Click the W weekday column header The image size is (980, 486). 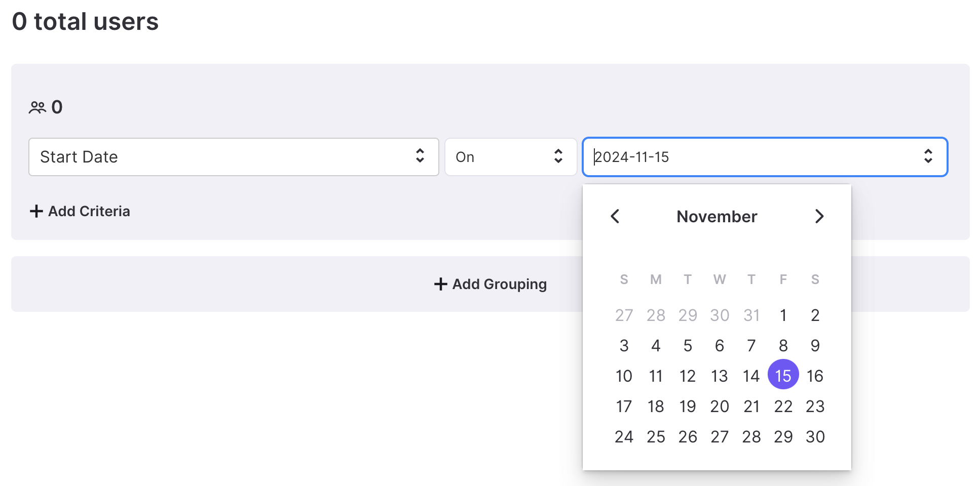(720, 279)
